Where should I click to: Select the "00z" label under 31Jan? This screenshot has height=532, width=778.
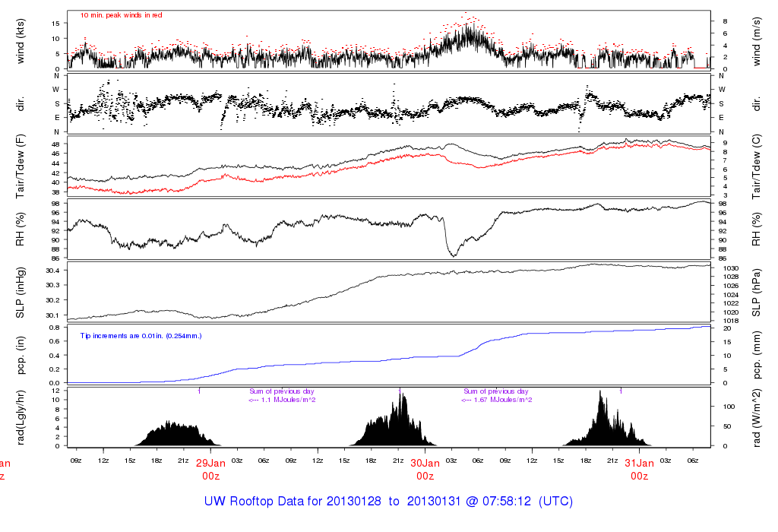tap(640, 477)
